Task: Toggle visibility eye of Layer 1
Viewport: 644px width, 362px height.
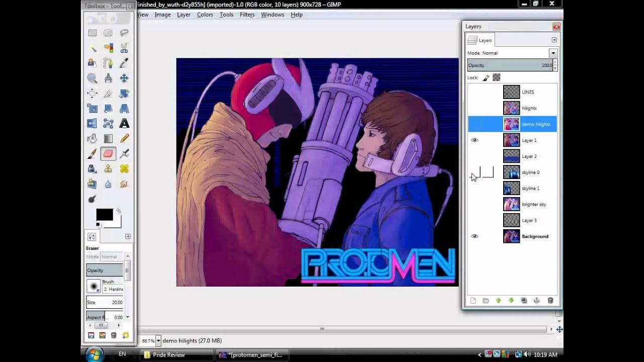Action: pyautogui.click(x=474, y=140)
